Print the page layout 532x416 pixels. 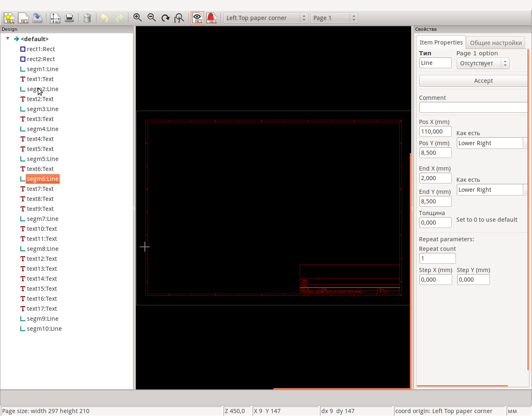click(69, 17)
